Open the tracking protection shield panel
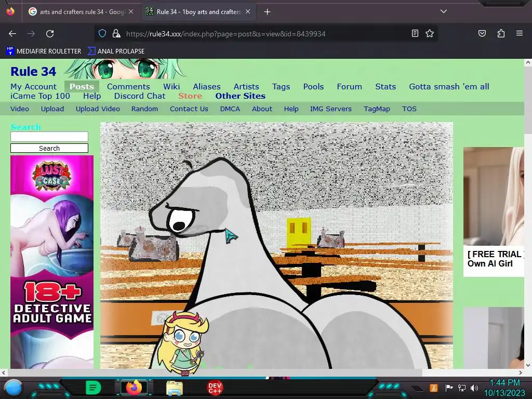Image resolution: width=532 pixels, height=399 pixels. tap(102, 33)
